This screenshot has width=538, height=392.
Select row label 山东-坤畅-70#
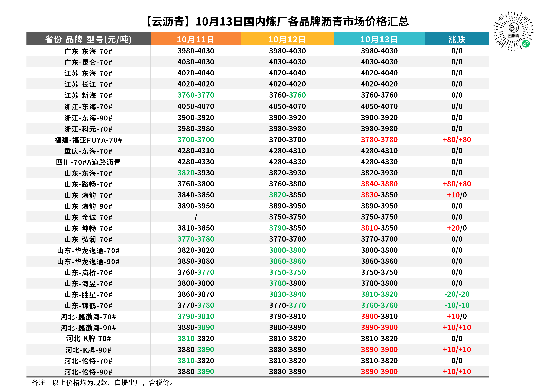88,228
